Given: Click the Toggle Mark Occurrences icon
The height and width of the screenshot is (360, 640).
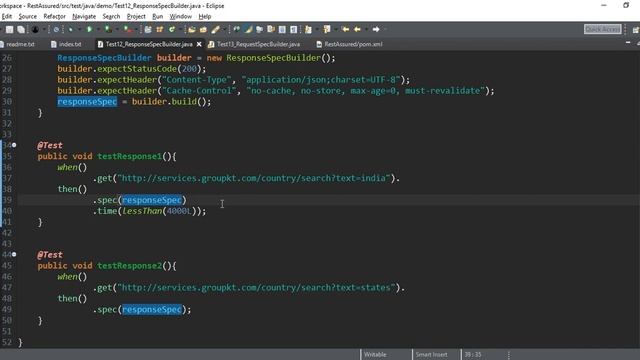Looking at the screenshot, I should [248, 29].
